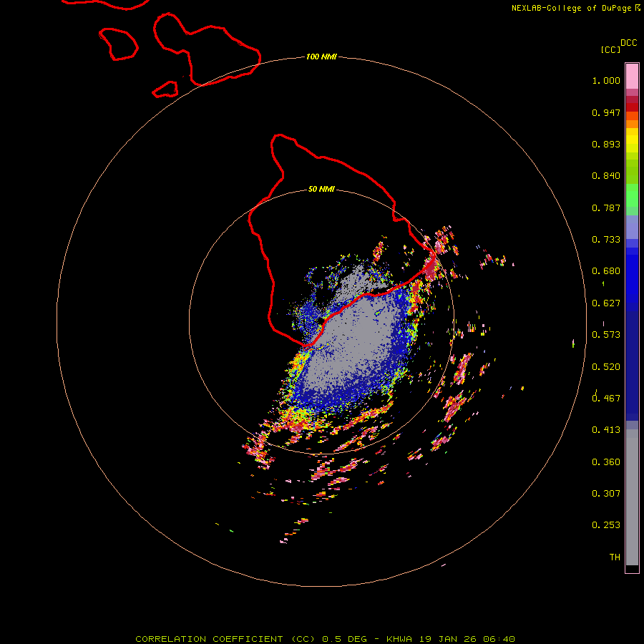Click the DCC label above the color scale
The width and height of the screenshot is (644, 644).
628,43
